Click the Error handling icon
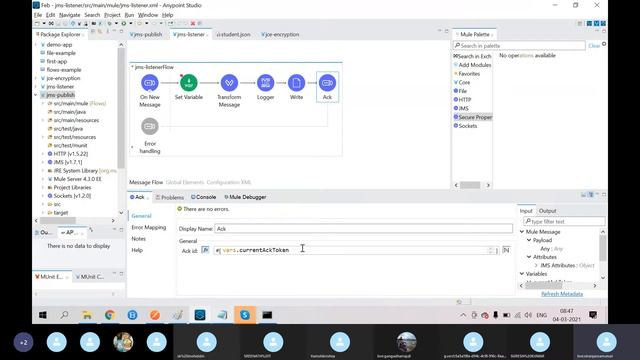The image size is (640, 360). click(150, 126)
